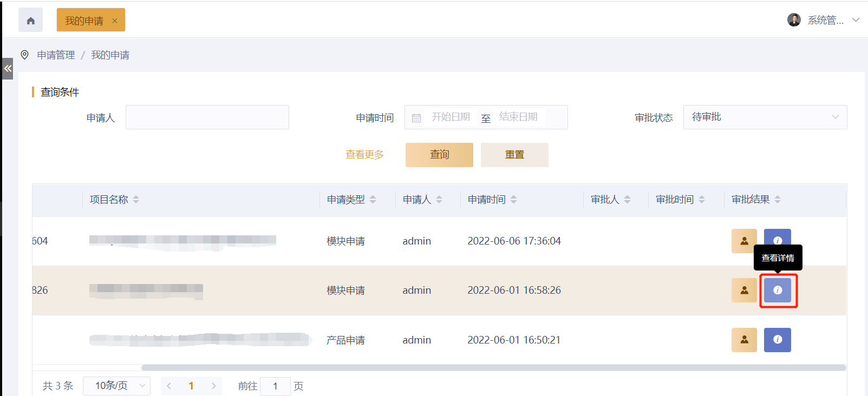Click the home icon tab
The width and height of the screenshot is (868, 396).
[x=30, y=21]
